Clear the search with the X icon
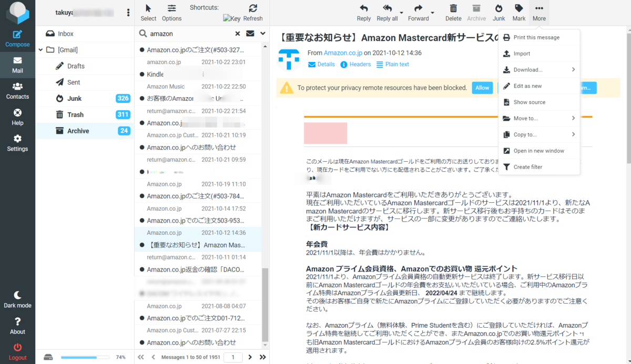The height and width of the screenshot is (364, 631). tap(237, 34)
